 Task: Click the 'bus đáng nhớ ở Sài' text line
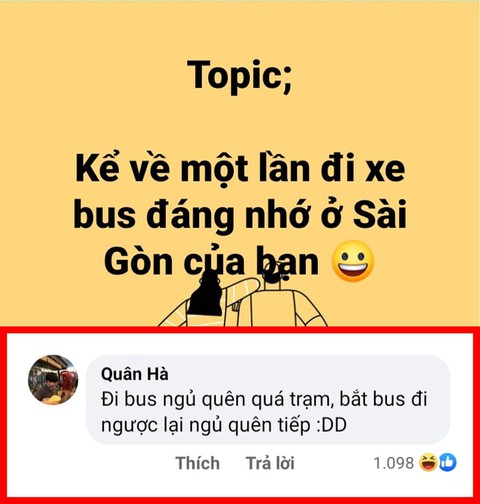click(x=240, y=214)
